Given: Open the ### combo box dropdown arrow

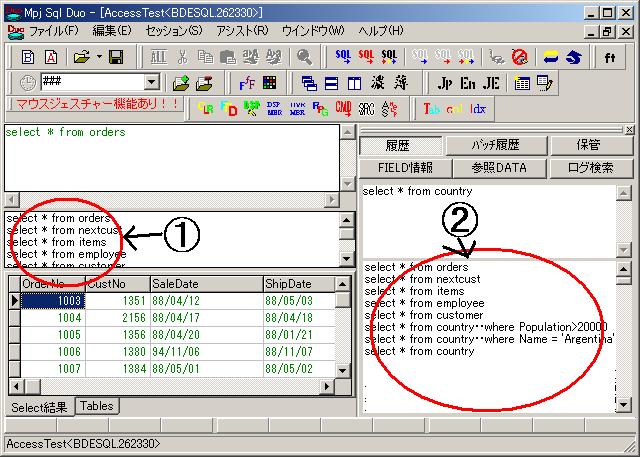Looking at the screenshot, I should pos(151,83).
